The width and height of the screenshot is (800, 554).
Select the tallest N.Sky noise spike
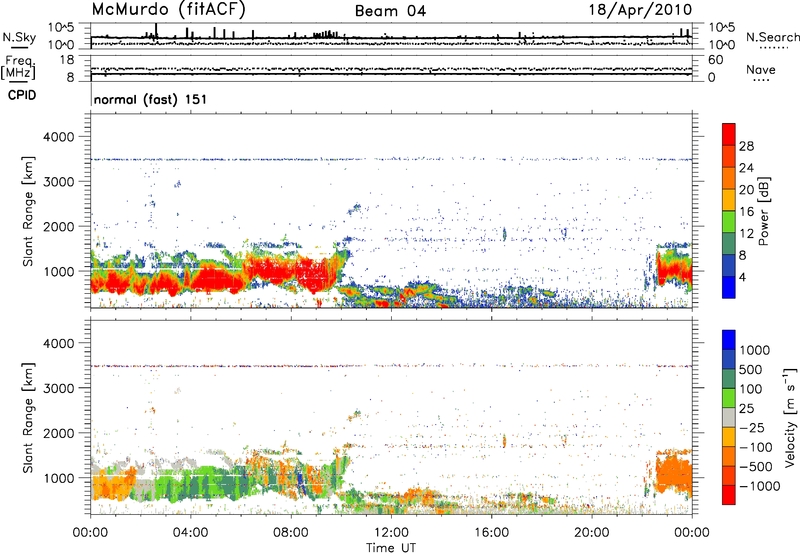(x=156, y=31)
